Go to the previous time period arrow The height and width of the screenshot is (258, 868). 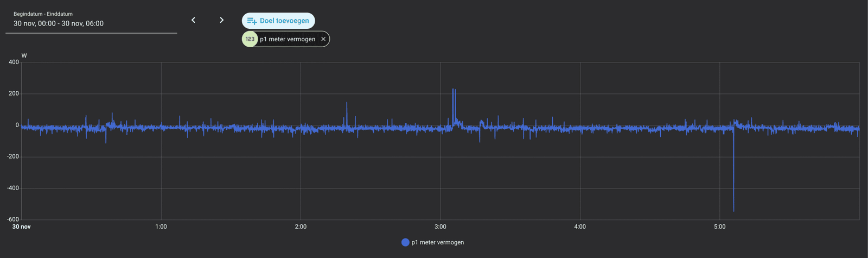tap(193, 20)
